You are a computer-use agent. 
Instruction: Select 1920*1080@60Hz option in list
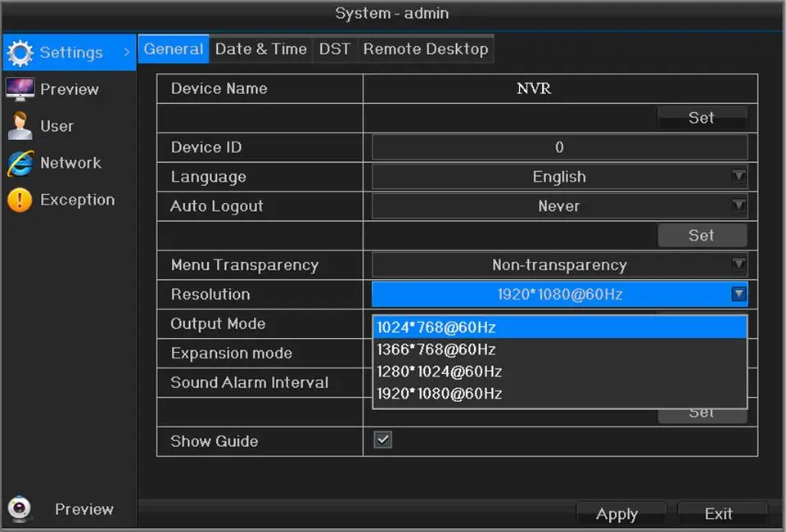[x=560, y=394]
